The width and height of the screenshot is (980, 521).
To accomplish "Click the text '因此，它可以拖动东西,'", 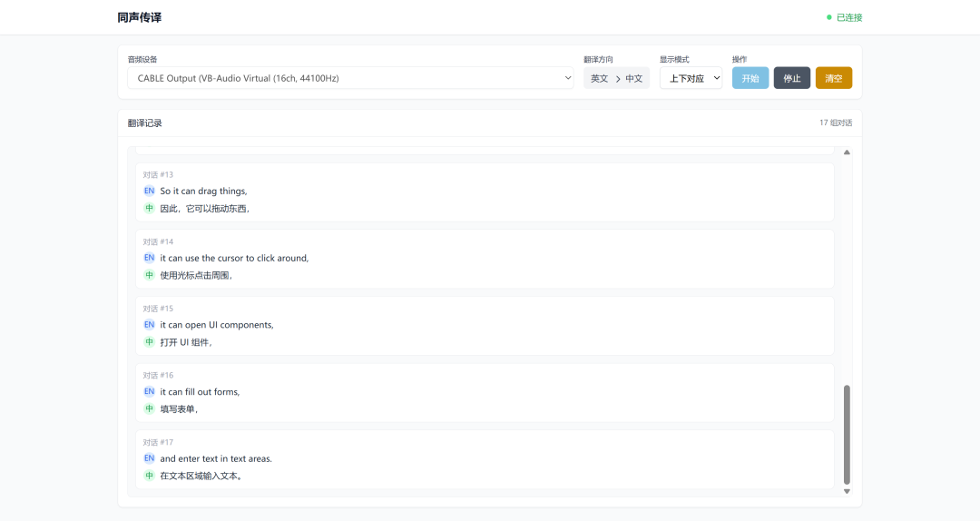I will [205, 208].
